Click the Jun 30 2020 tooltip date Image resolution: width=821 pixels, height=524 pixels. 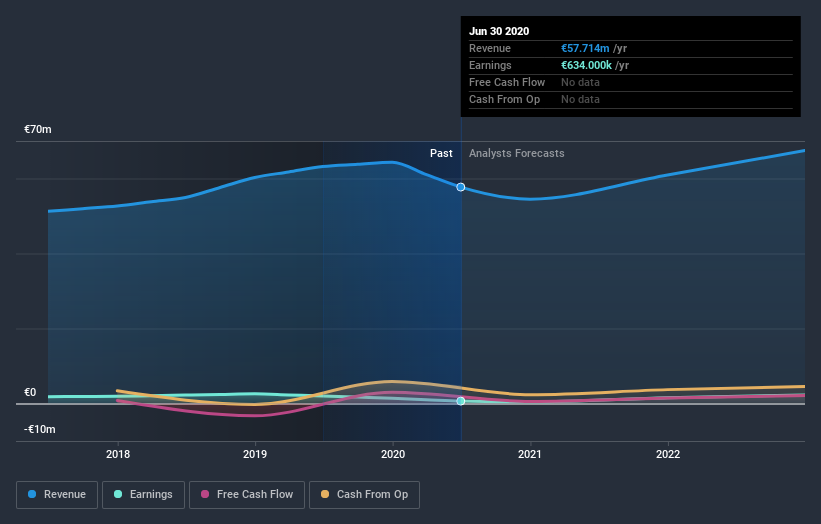click(x=499, y=31)
